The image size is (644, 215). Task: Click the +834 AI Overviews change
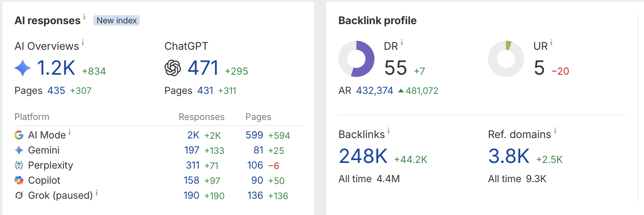point(94,71)
